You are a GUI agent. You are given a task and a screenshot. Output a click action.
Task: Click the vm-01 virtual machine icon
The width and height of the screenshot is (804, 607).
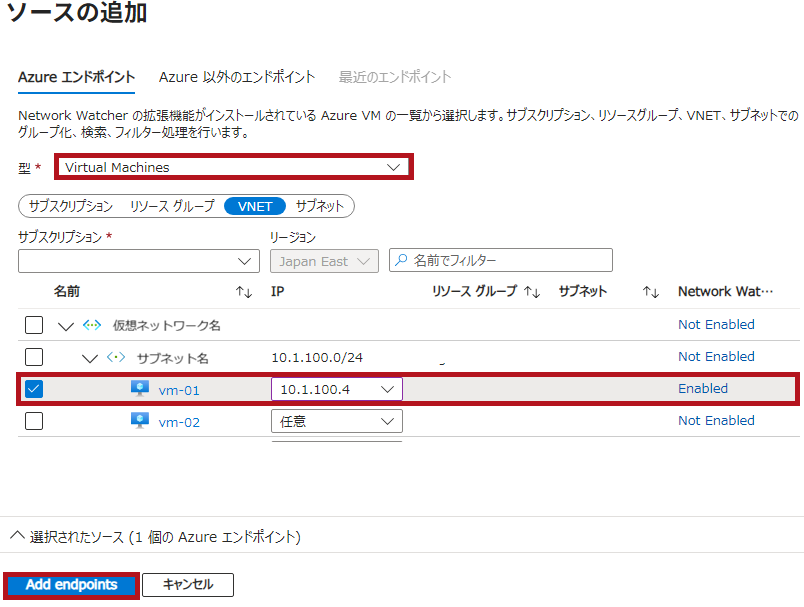pyautogui.click(x=140, y=389)
